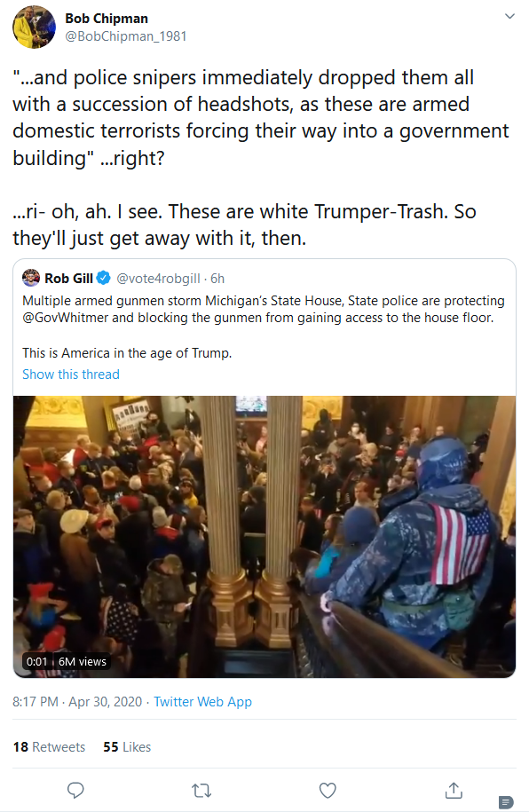
Task: Click the 0:01 video time indicator
Action: tap(36, 661)
